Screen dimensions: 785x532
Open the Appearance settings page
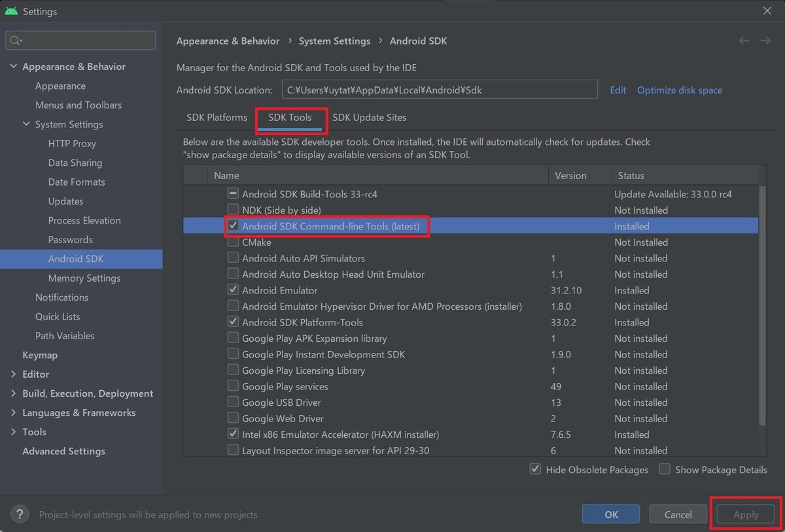[x=60, y=86]
